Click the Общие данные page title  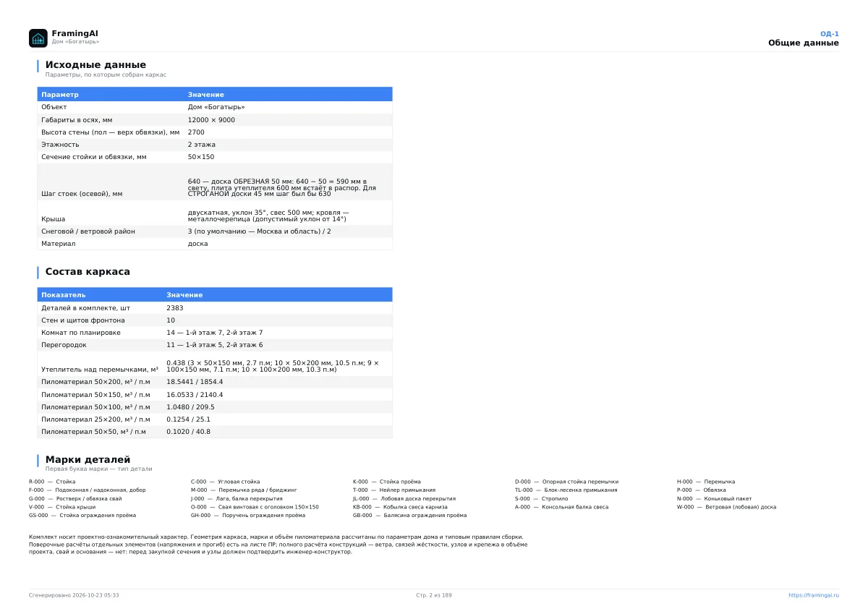804,43
